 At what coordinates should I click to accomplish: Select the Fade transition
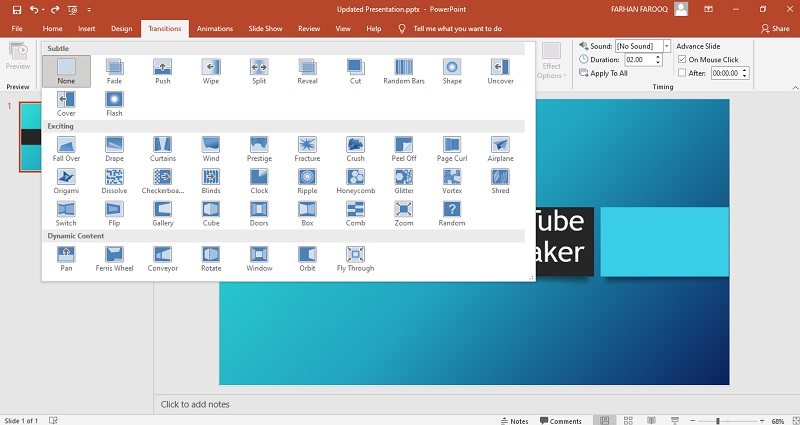click(114, 71)
